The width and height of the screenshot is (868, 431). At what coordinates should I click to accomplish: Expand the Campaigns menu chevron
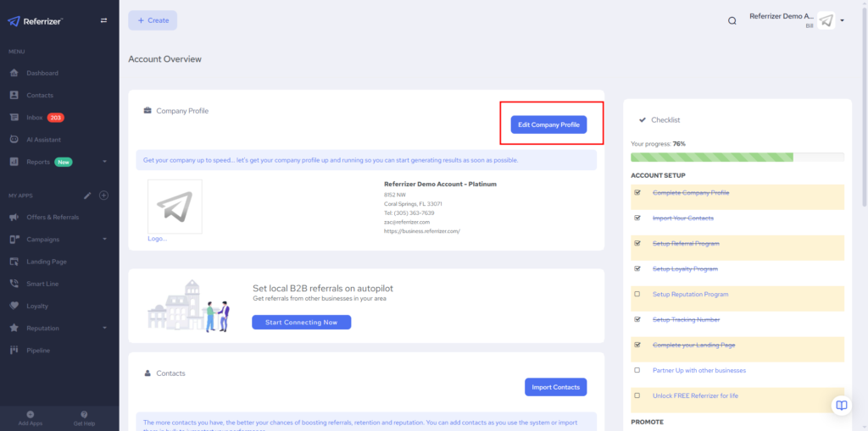pyautogui.click(x=104, y=240)
